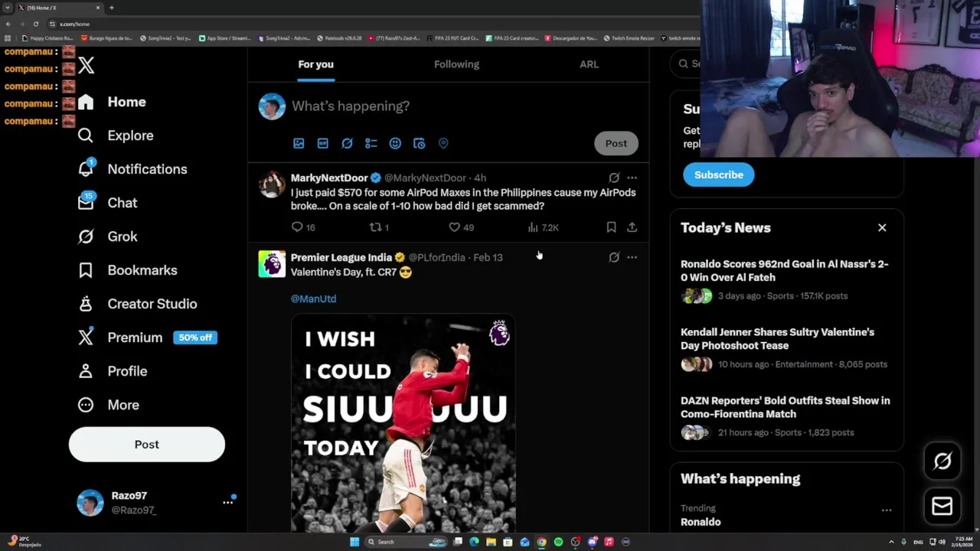Screen dimensions: 980x551
Task: Open Razo97 account switcher menu
Action: pos(157,503)
